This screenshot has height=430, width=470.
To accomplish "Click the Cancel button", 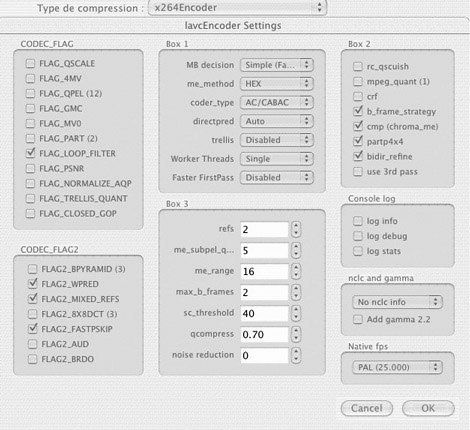I will [x=367, y=408].
